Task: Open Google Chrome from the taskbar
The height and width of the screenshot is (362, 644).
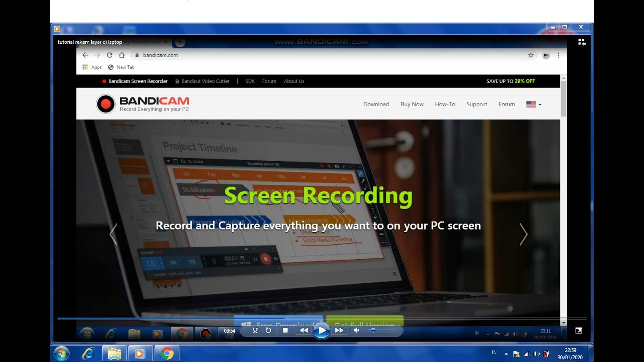Action: coord(167,353)
